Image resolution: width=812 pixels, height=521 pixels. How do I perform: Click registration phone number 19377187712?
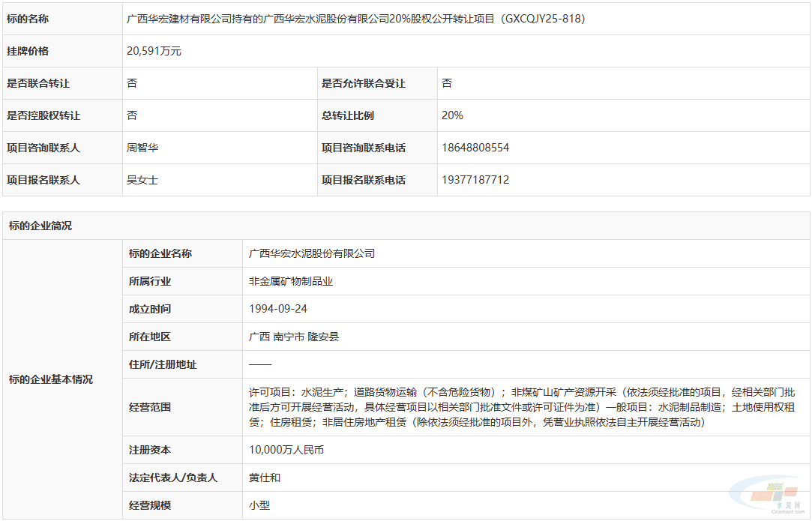coord(475,180)
